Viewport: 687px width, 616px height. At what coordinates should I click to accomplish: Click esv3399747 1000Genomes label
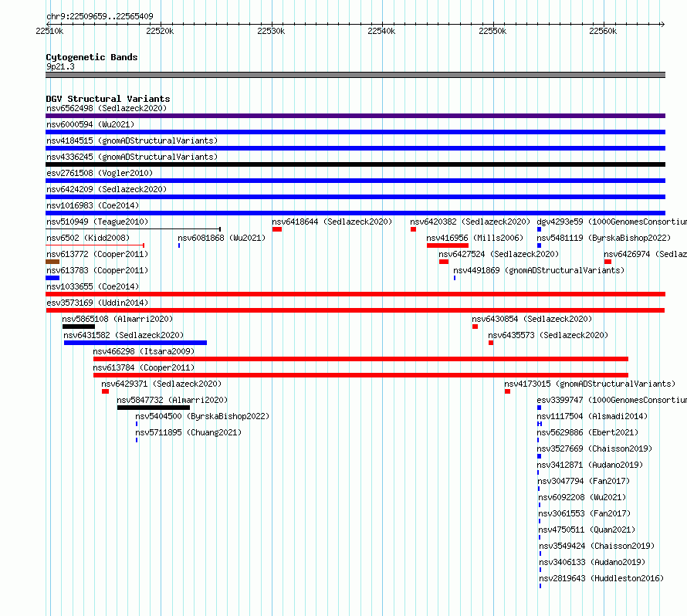[611, 400]
